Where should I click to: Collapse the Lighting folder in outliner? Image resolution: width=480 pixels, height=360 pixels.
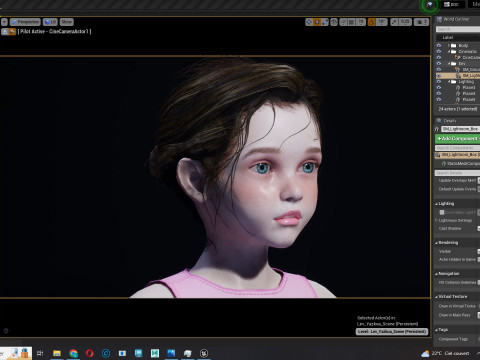coord(449,81)
